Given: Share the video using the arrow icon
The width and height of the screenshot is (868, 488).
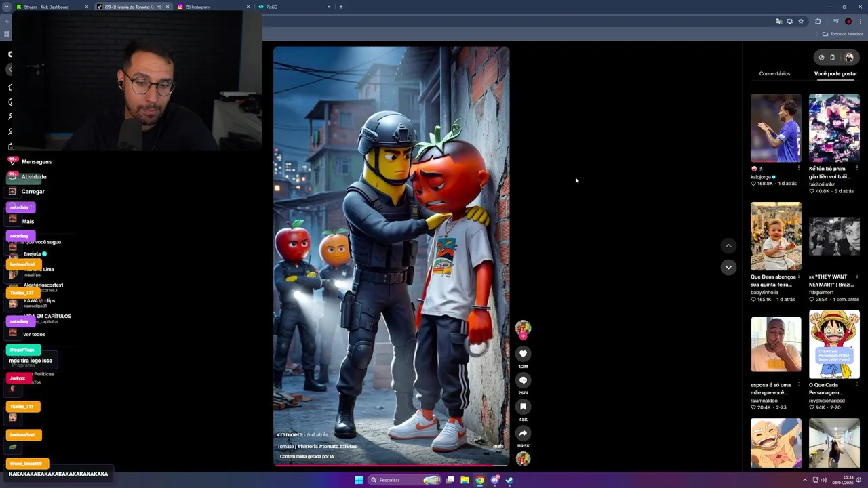Looking at the screenshot, I should 523,433.
